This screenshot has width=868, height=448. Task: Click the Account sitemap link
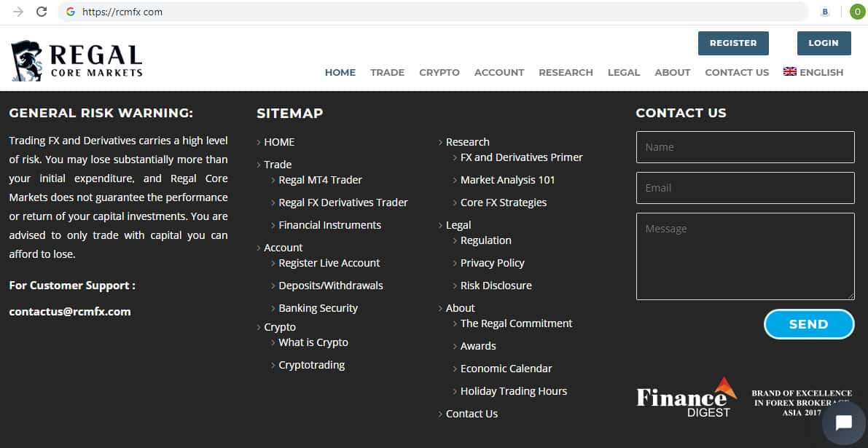(284, 248)
